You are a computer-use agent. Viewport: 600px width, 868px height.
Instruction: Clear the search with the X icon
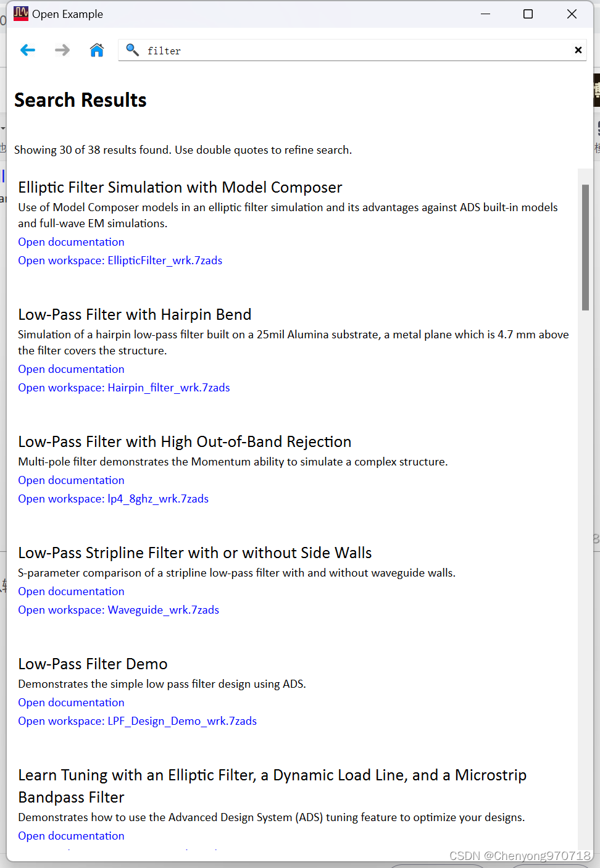coord(578,50)
